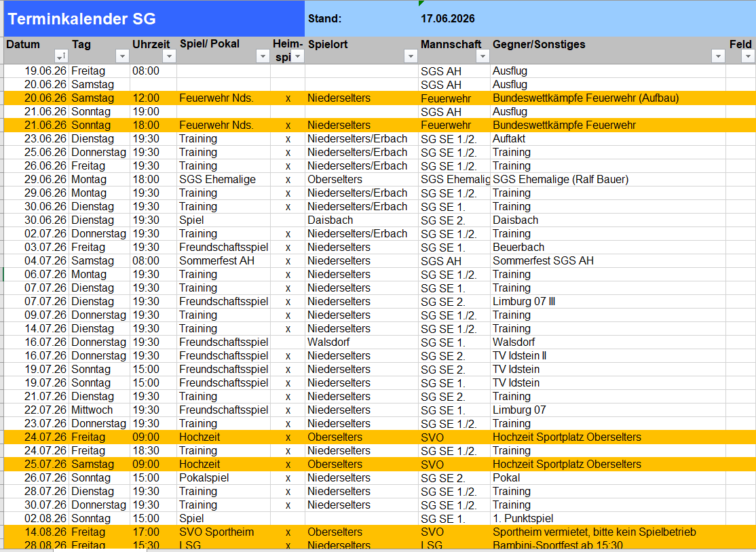Select the 'Pokalspiel' cell
The height and width of the screenshot is (552, 756).
tap(224, 478)
